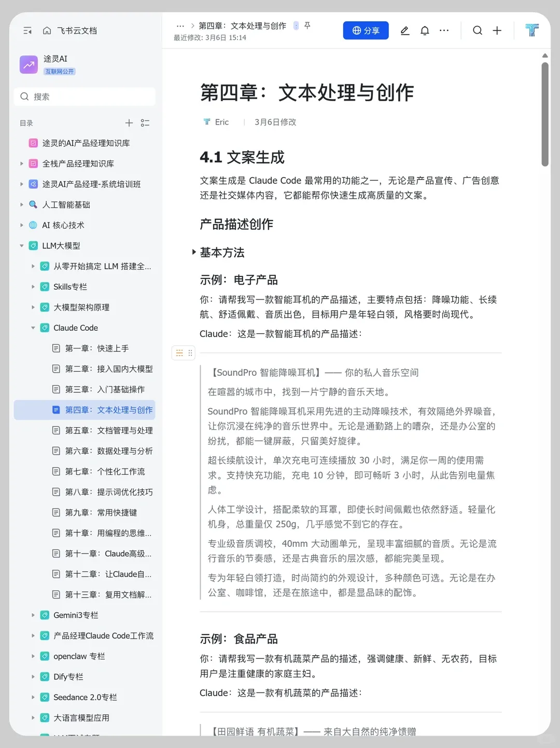Click the AI 核心技术 globe icon

33,225
